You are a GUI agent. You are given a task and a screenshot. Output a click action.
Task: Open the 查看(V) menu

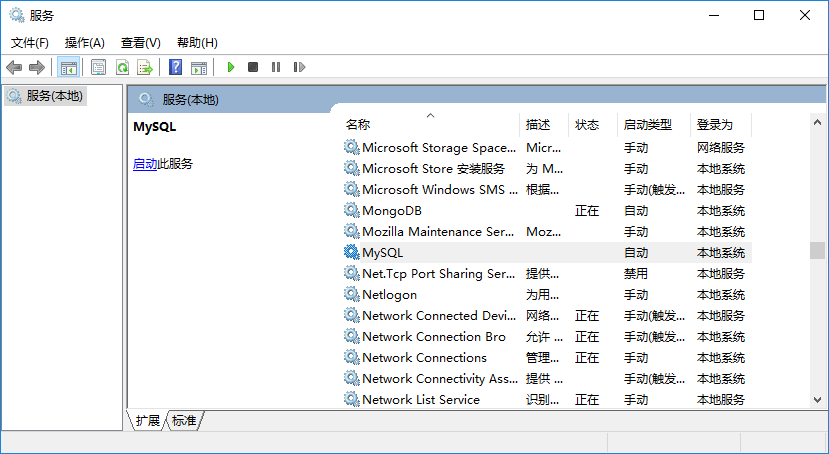pos(140,42)
